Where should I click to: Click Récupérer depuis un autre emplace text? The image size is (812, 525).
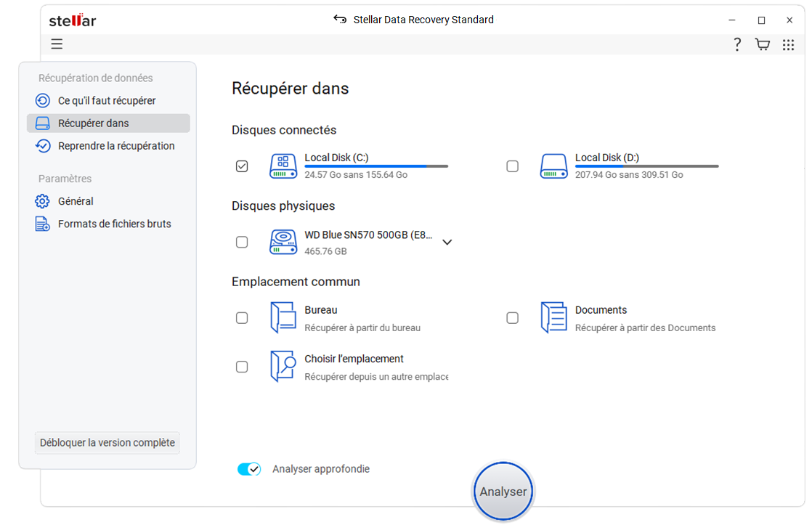click(376, 376)
